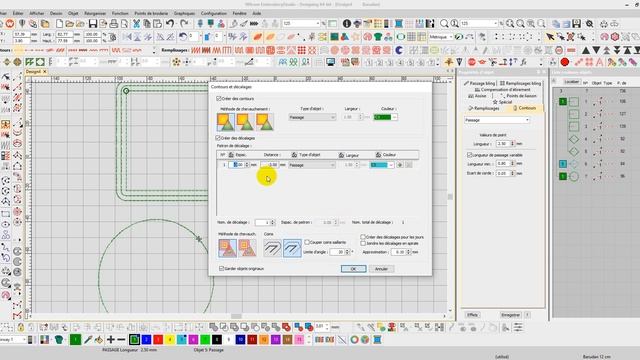Click the Save floppy disk icon
640x360 pixels.
pos(93,24)
